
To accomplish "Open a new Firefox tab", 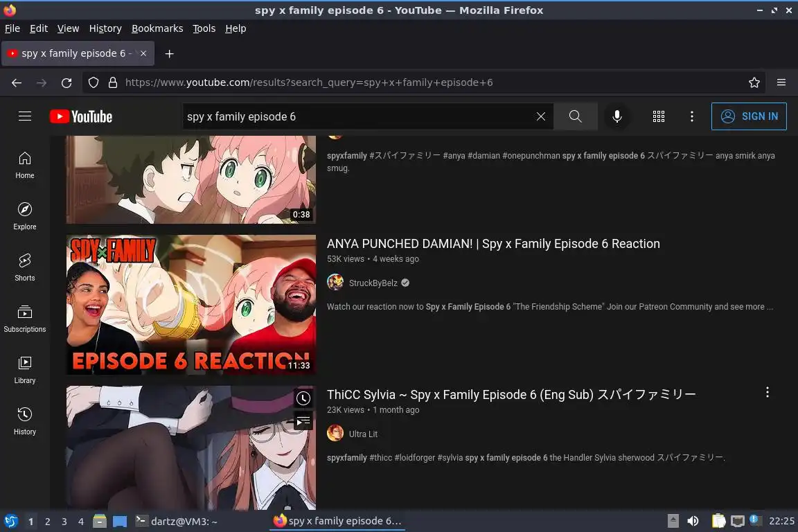I will pyautogui.click(x=170, y=53).
